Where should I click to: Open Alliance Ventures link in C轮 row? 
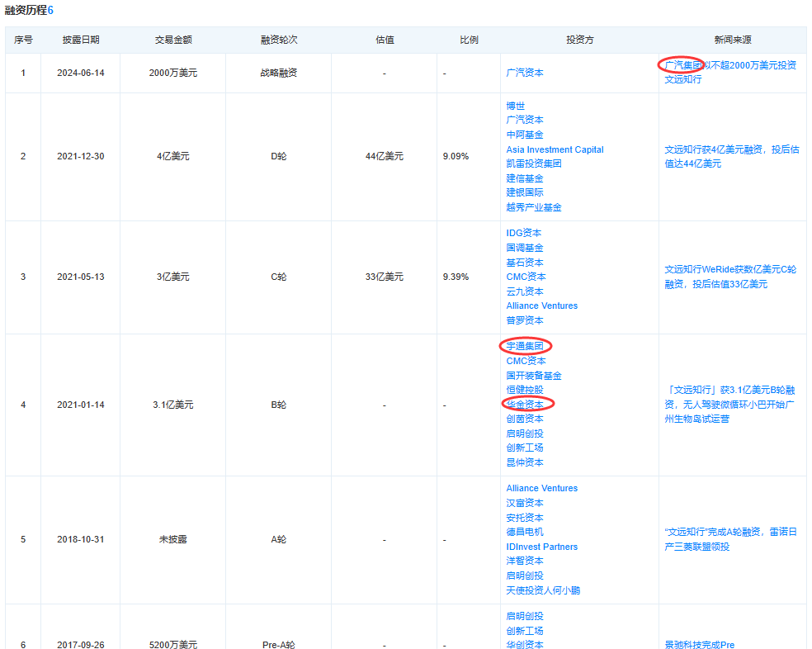pyautogui.click(x=541, y=306)
